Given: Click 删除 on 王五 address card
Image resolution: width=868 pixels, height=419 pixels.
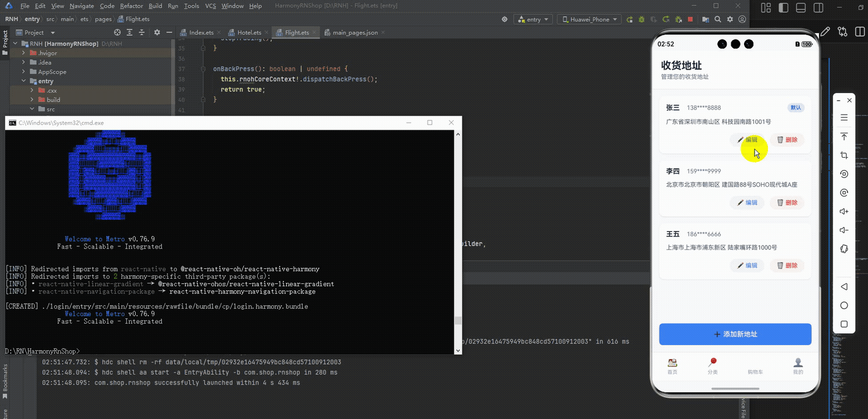Looking at the screenshot, I should click(787, 265).
